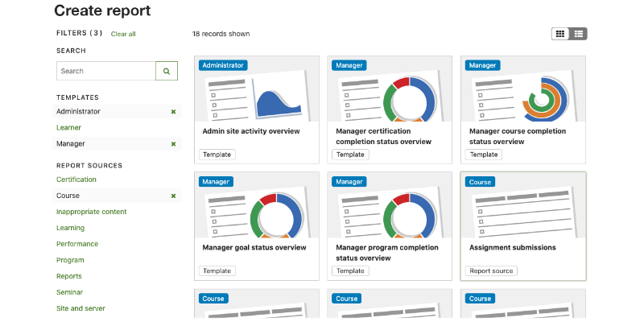
Task: Select the Inappropriate content source filter
Action: [x=92, y=212]
